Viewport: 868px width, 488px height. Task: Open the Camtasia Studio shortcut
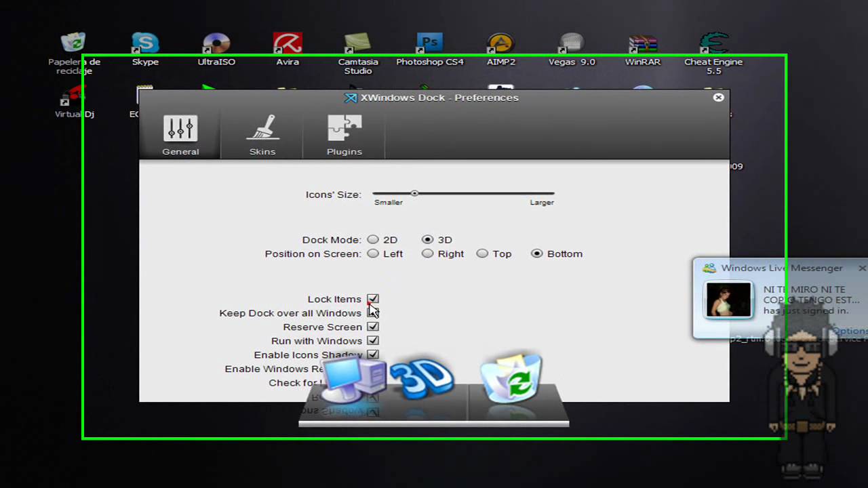(x=358, y=53)
